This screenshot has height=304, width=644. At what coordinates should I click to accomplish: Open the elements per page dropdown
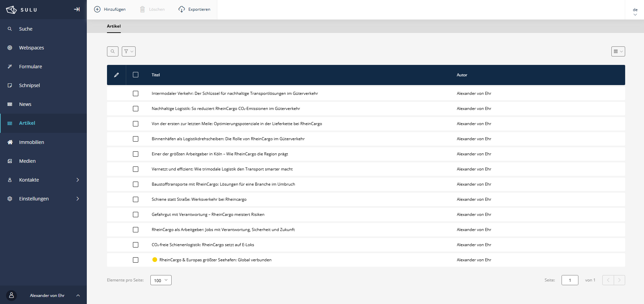[161, 280]
